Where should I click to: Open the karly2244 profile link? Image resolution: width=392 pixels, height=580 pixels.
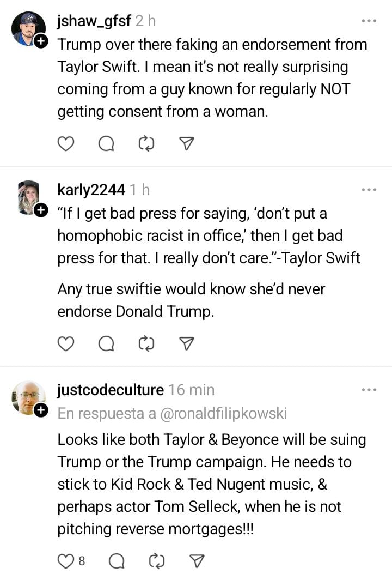tap(91, 190)
